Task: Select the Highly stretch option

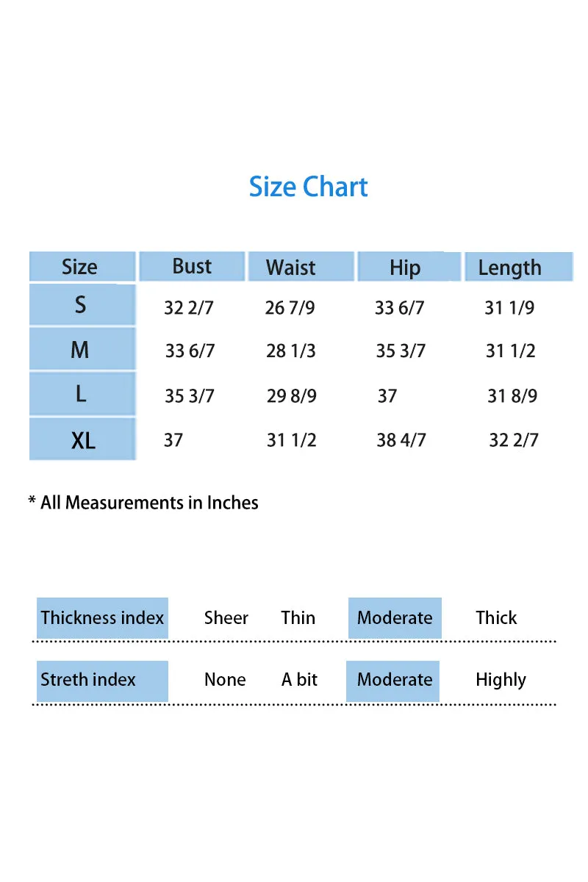Action: click(x=501, y=681)
